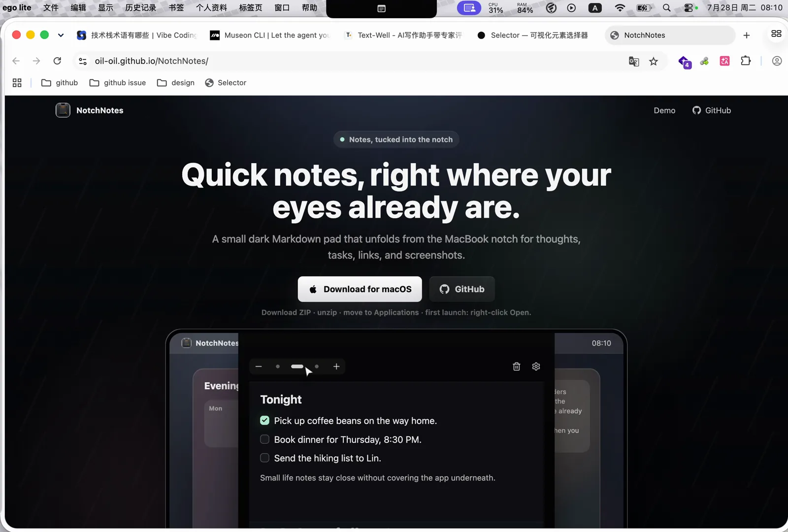Viewport: 788px width, 532px height.
Task: Click the NotchNotes logo icon in header
Action: point(63,110)
